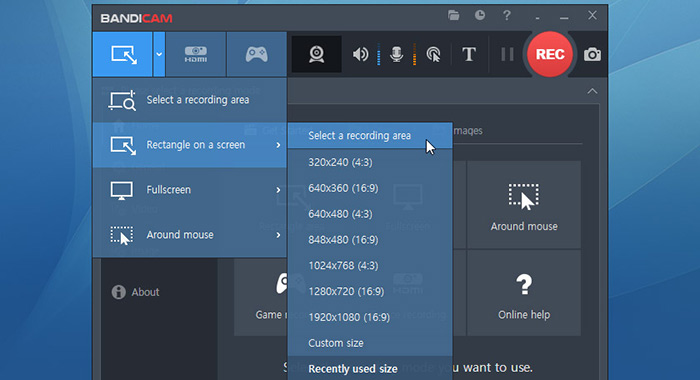Open help from the question mark icon
This screenshot has width=700, height=380.
click(506, 16)
